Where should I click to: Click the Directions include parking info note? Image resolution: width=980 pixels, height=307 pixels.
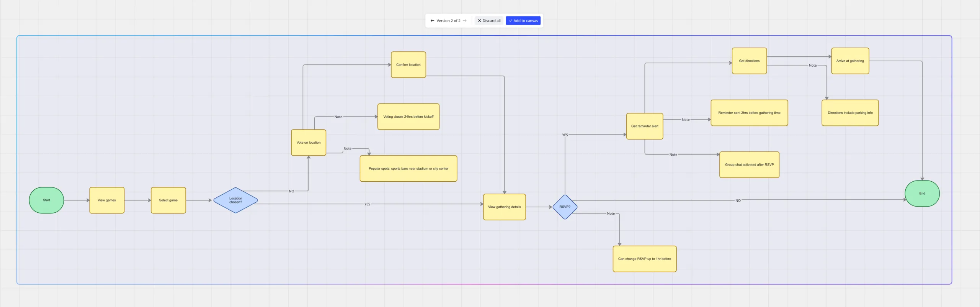(850, 113)
